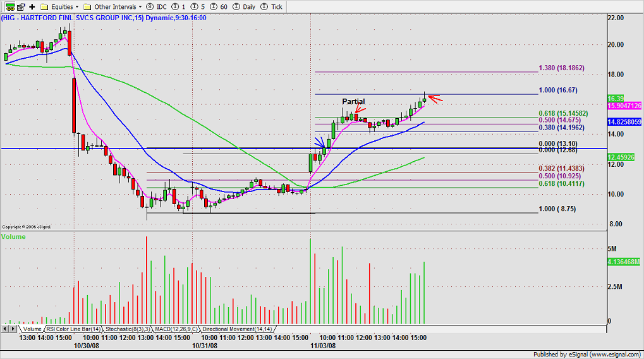Click the green 12.45926 moving average tag

[621, 157]
